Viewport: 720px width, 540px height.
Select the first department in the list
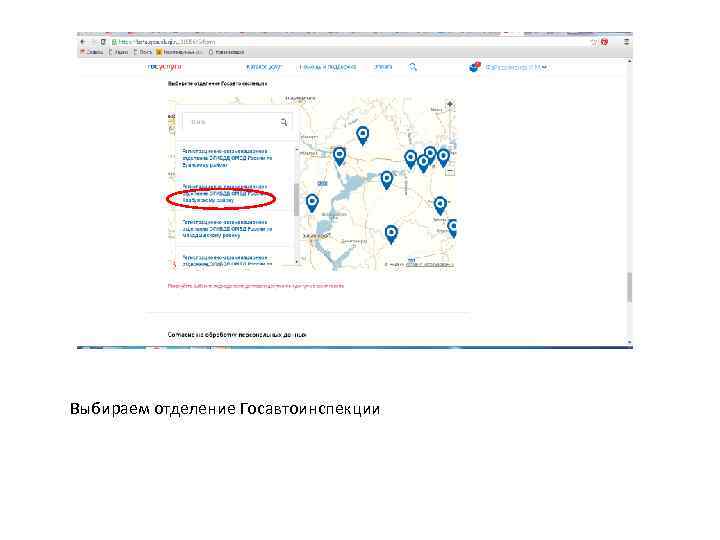227,158
